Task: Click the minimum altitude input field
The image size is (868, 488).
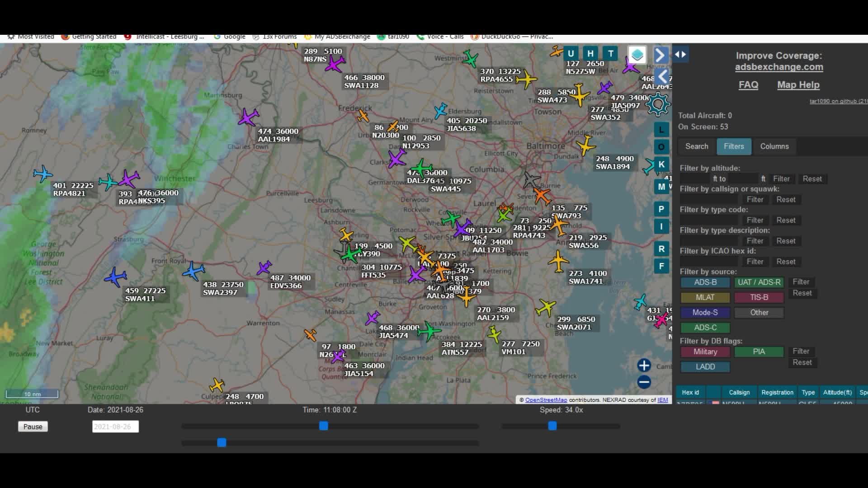Action: 695,179
